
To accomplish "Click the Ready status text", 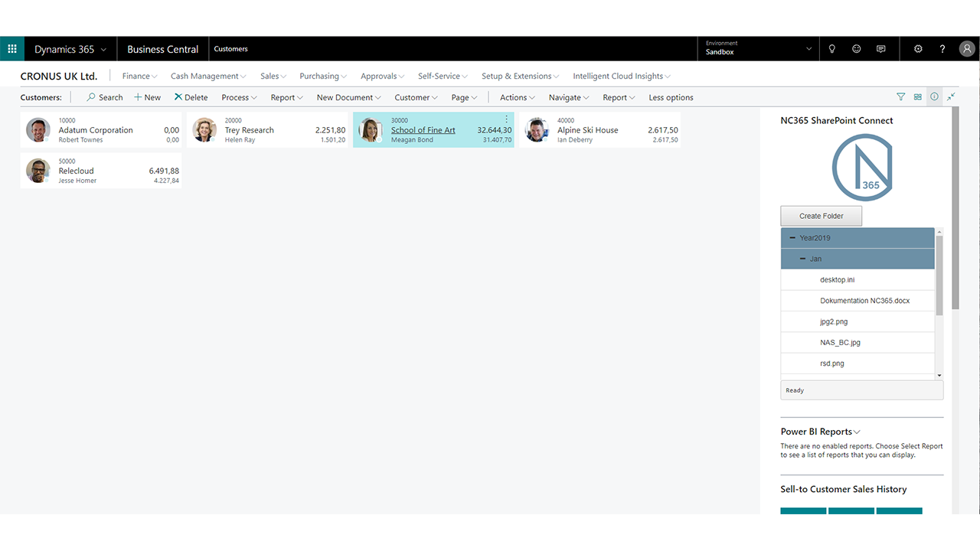I will click(x=795, y=390).
